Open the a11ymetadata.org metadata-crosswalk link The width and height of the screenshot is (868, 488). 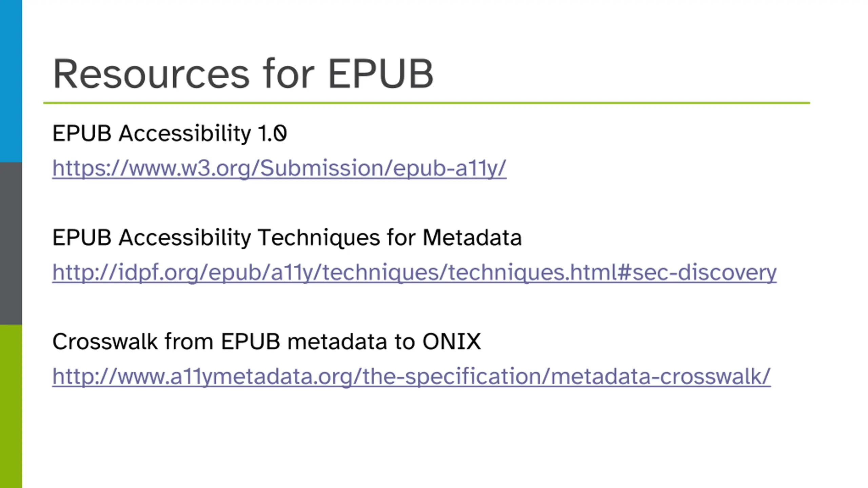click(411, 377)
